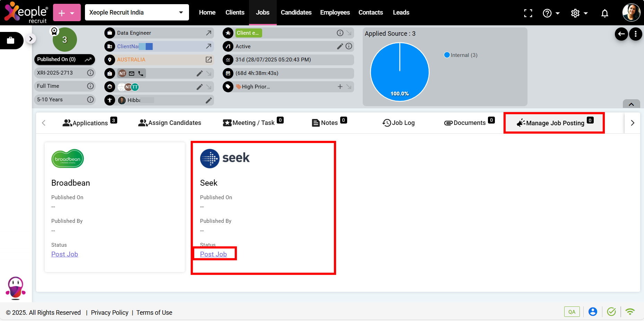The width and height of the screenshot is (644, 321).
Task: Show more tabs with right chevron
Action: pyautogui.click(x=632, y=123)
